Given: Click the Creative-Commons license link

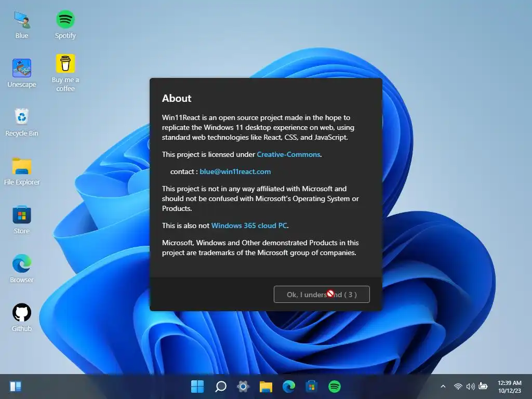Looking at the screenshot, I should pos(288,154).
